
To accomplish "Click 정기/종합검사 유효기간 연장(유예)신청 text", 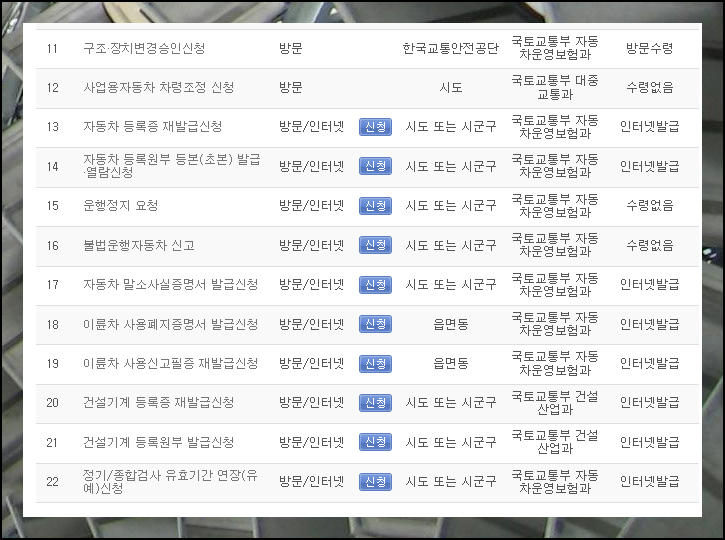I will coord(170,482).
